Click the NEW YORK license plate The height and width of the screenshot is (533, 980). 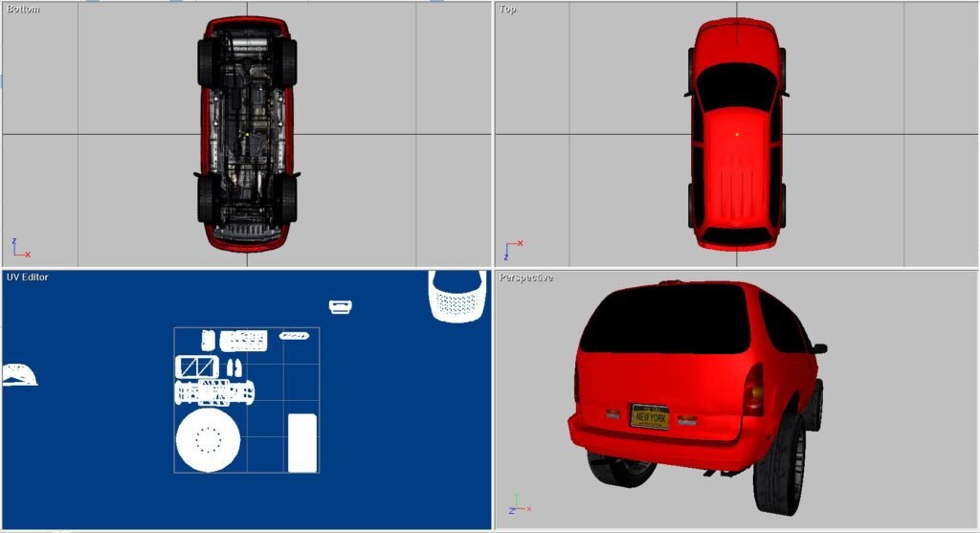click(649, 416)
